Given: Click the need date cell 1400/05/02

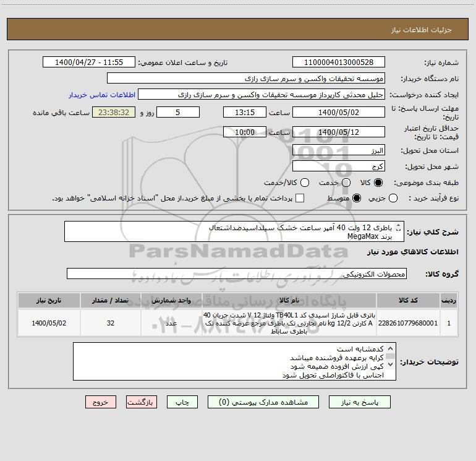Looking at the screenshot, I should tap(49, 323).
